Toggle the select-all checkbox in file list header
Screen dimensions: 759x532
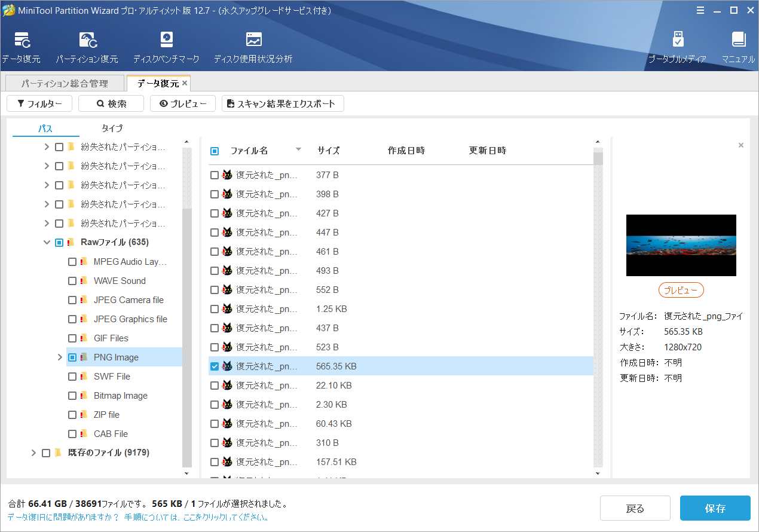coord(215,151)
